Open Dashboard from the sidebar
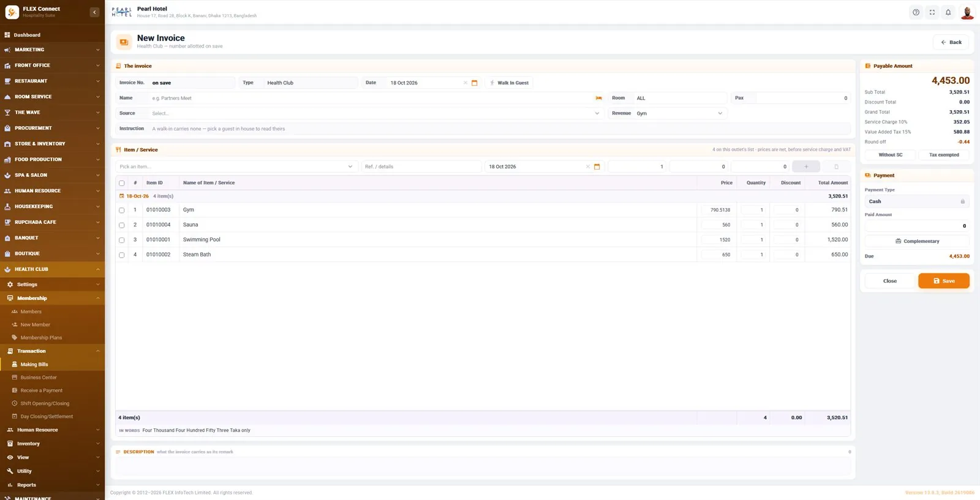 click(52, 35)
